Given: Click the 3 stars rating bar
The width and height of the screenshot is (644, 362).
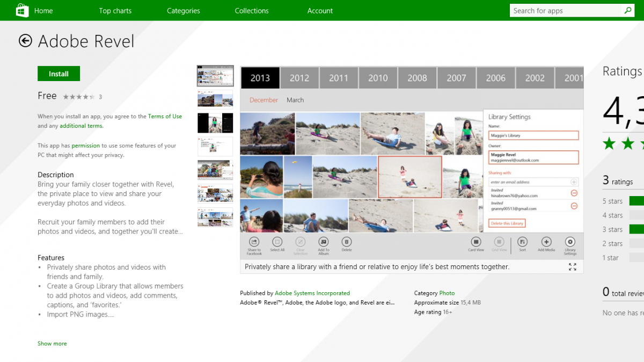Looking at the screenshot, I should point(636,229).
